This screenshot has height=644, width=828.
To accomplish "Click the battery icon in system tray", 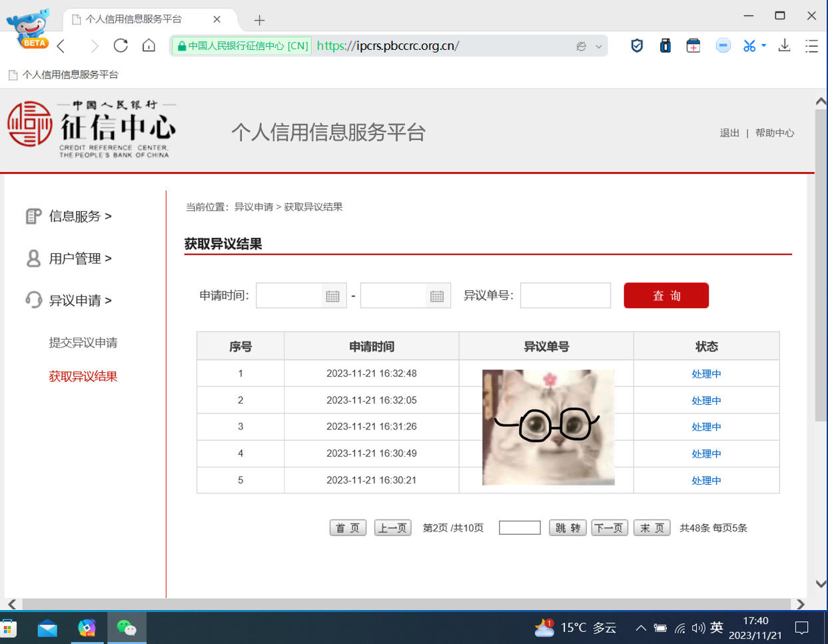I will 660,628.
